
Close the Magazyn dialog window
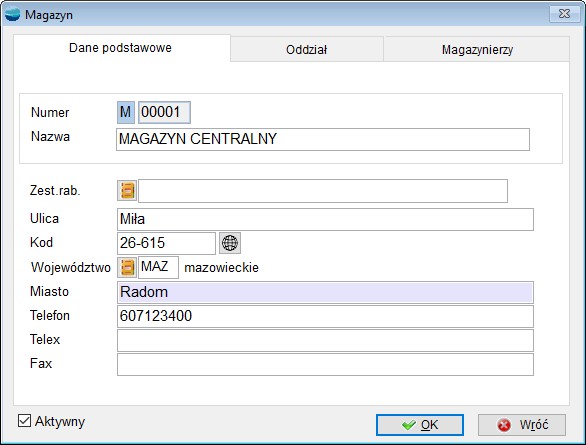tap(564, 14)
